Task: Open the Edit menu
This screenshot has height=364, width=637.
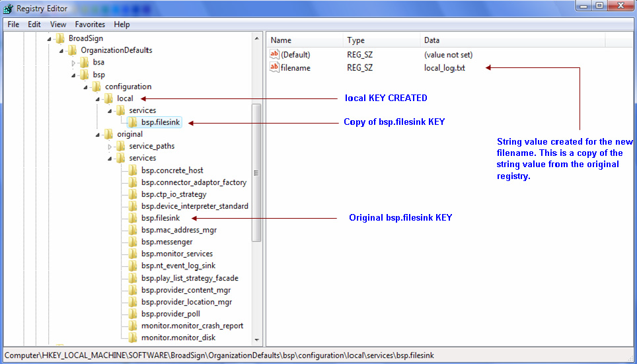Action: click(x=34, y=24)
